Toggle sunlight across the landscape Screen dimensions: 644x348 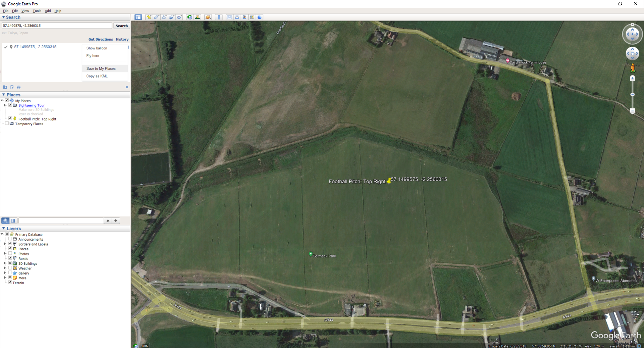tap(198, 17)
